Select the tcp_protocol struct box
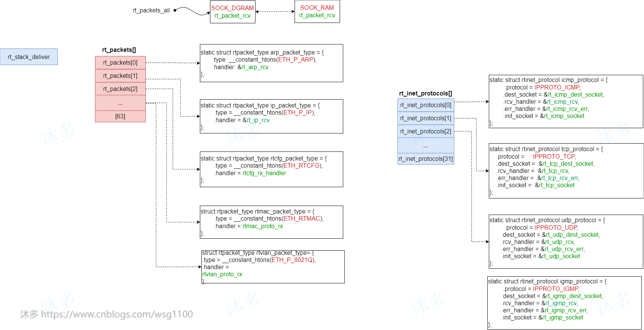Viewport: 644px width, 330px height. [566, 171]
